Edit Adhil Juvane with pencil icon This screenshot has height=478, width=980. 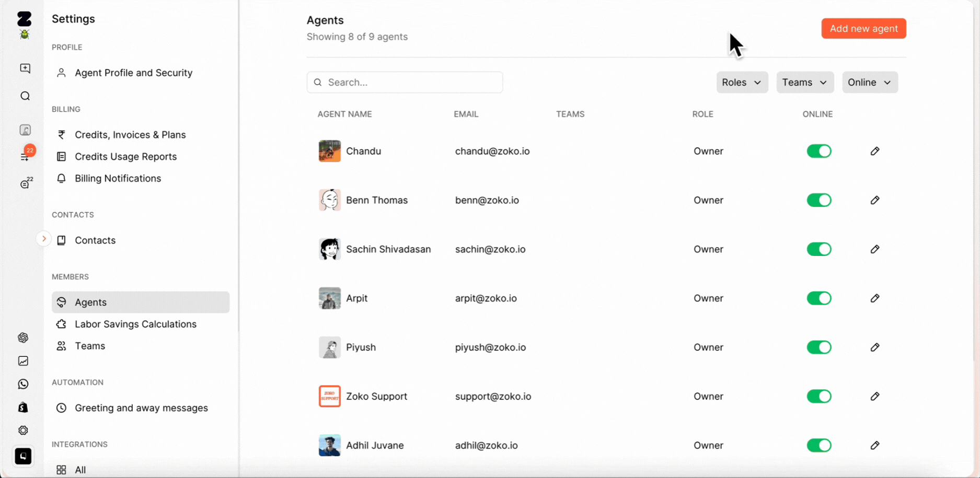(x=875, y=446)
